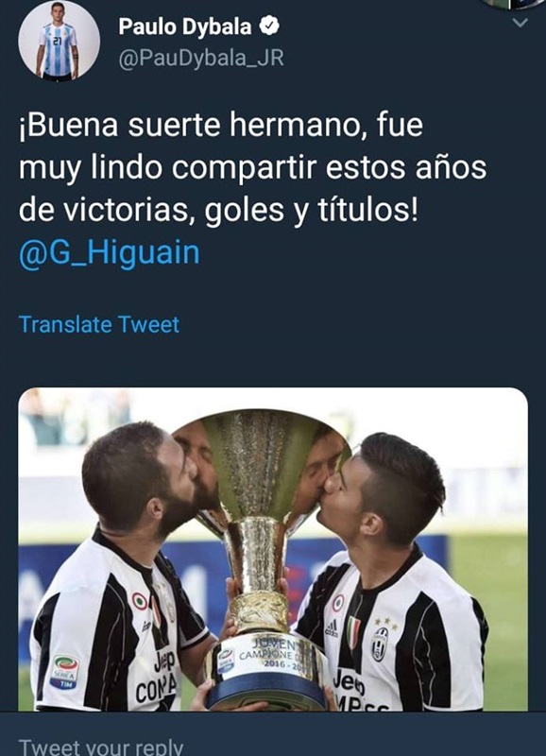Open the Paulo Dybala display name
546x756 pixels.
click(185, 26)
